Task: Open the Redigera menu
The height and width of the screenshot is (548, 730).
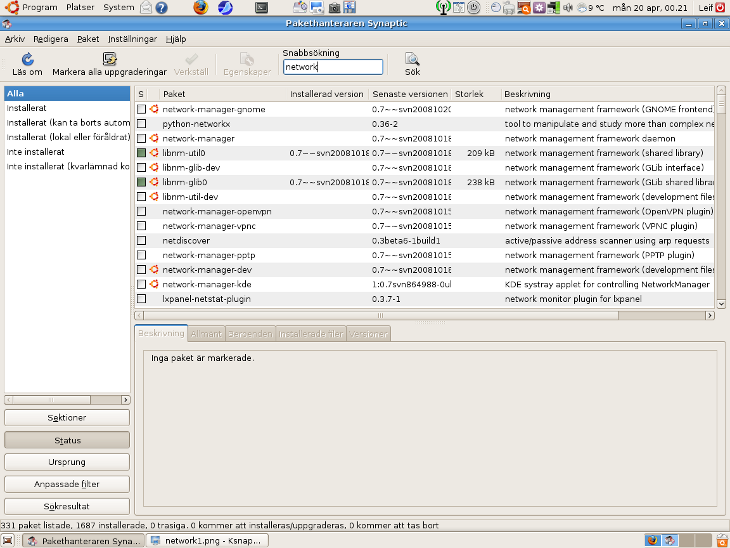Action: click(51, 39)
